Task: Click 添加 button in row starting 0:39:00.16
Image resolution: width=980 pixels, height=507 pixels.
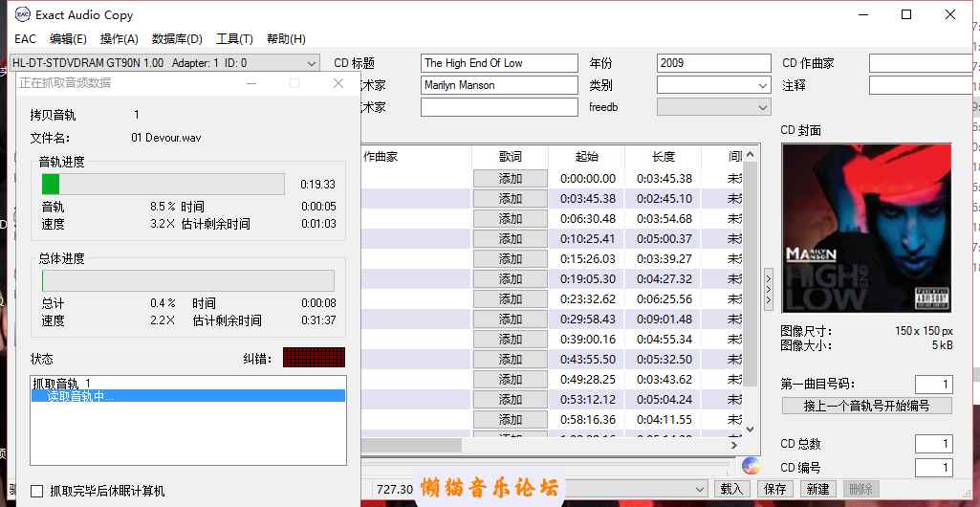Action: pos(510,339)
